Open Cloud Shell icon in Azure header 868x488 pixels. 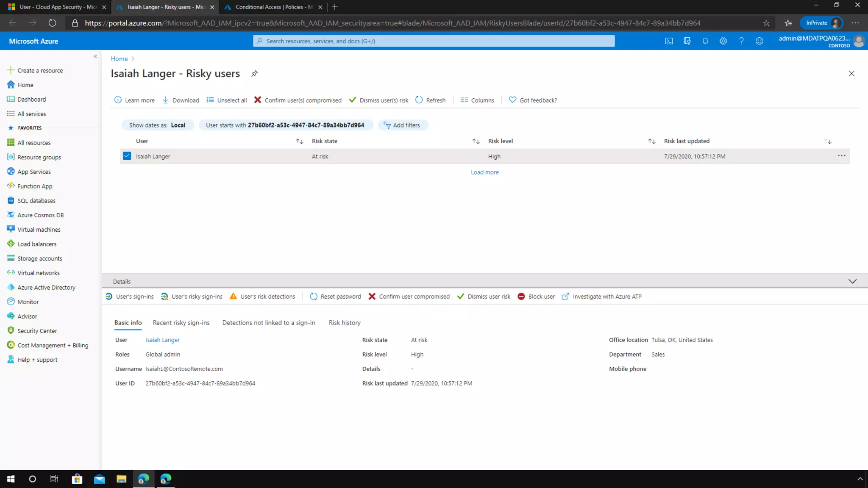click(x=669, y=41)
